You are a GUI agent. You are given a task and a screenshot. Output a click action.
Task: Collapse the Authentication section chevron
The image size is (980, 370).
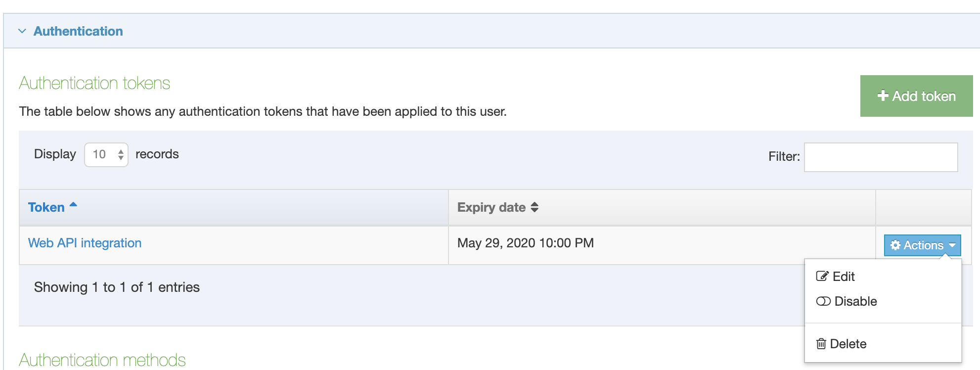click(x=22, y=31)
